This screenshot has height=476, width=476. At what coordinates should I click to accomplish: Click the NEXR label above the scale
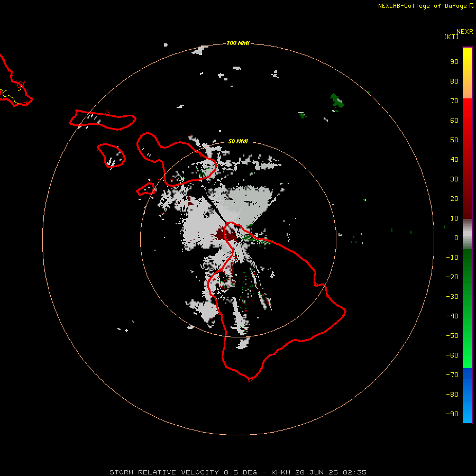point(465,32)
